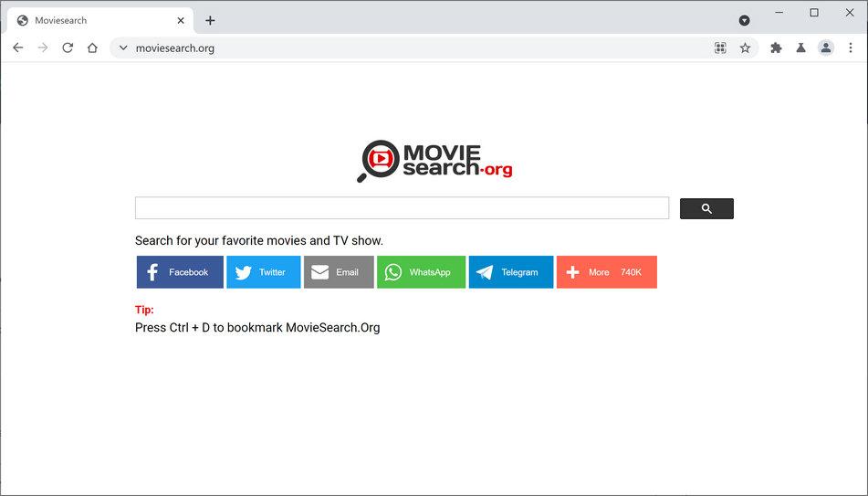
Task: Maximize the browser window
Action: (x=814, y=12)
